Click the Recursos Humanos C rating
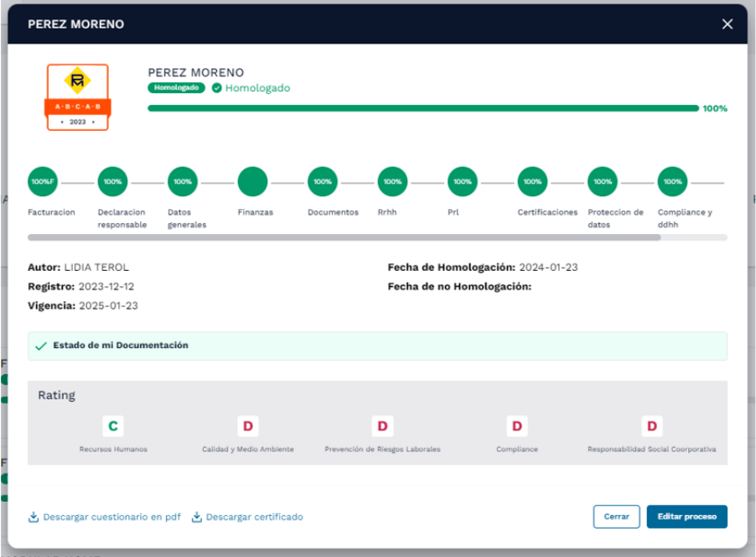 [113, 426]
